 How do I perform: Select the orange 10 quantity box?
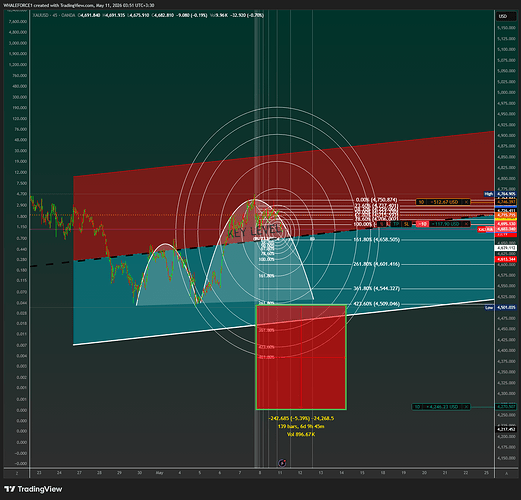(421, 202)
